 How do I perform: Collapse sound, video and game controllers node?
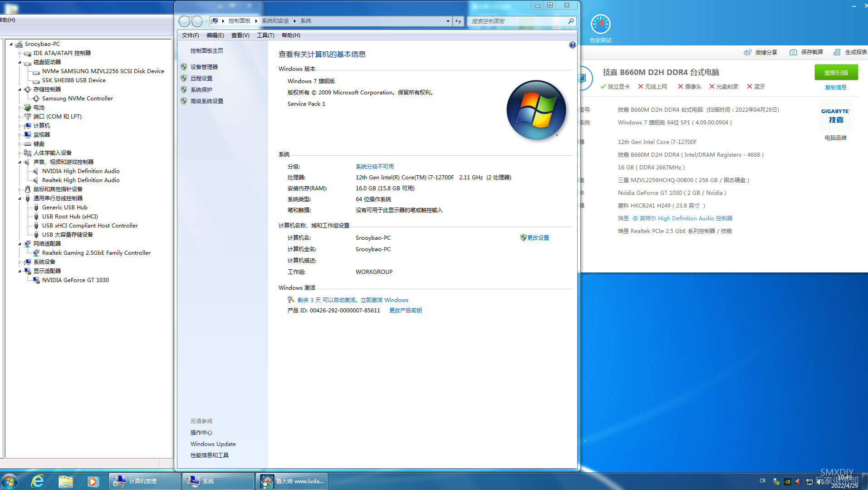coord(20,162)
